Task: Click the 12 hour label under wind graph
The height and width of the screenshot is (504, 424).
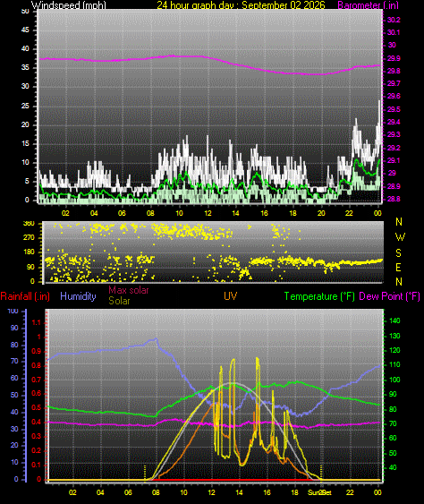Action: click(208, 213)
